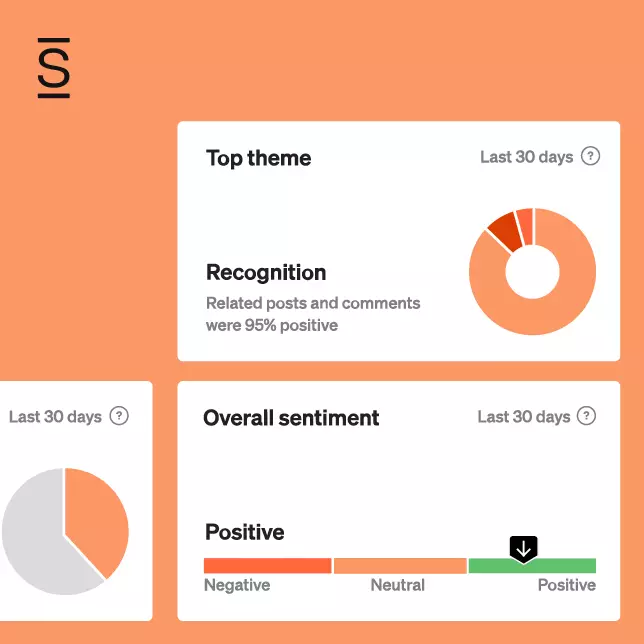The width and height of the screenshot is (644, 644).
Task: Click the green Positive sentiment bar segment
Action: 532,566
